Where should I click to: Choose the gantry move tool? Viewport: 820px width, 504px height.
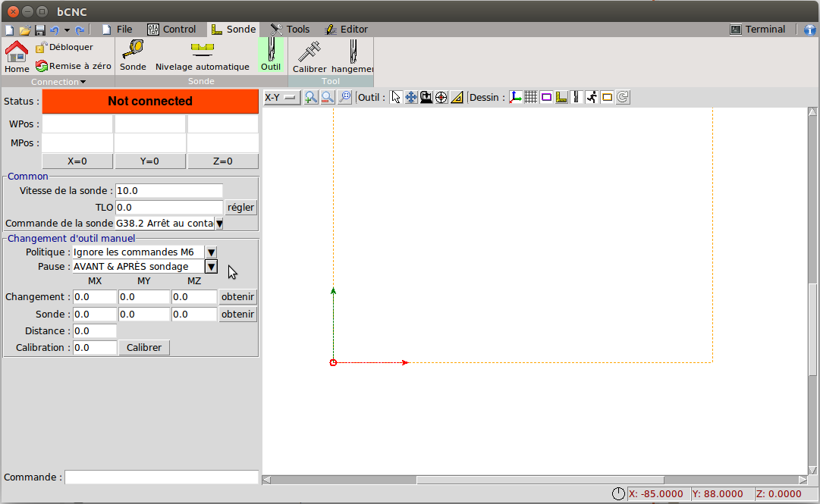pyautogui.click(x=426, y=97)
